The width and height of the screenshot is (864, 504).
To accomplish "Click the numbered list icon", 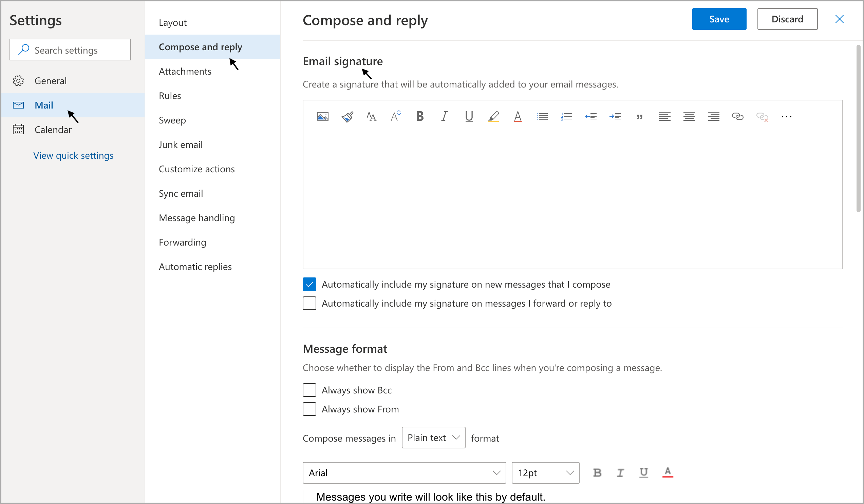I will click(566, 116).
